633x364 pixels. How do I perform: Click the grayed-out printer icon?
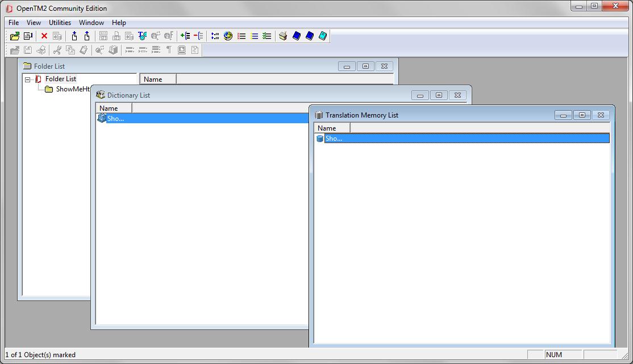coord(41,50)
